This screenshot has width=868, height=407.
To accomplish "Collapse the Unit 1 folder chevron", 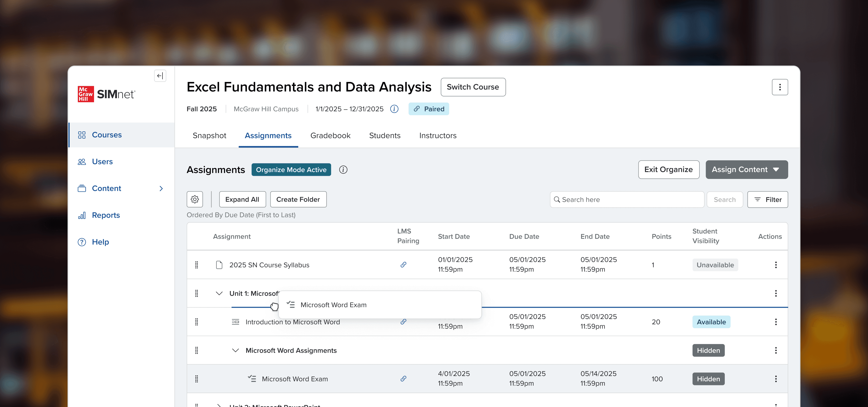I will (x=219, y=293).
